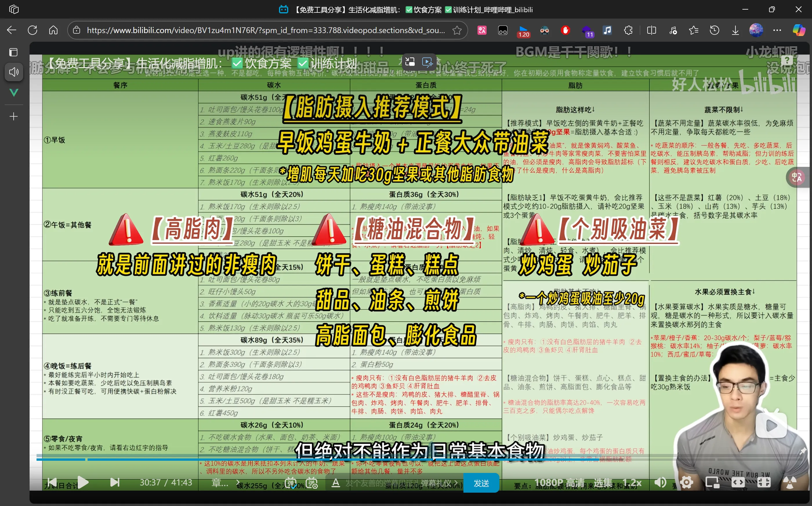This screenshot has width=812, height=506.
Task: Open the pink translate extension icon
Action: tap(482, 30)
